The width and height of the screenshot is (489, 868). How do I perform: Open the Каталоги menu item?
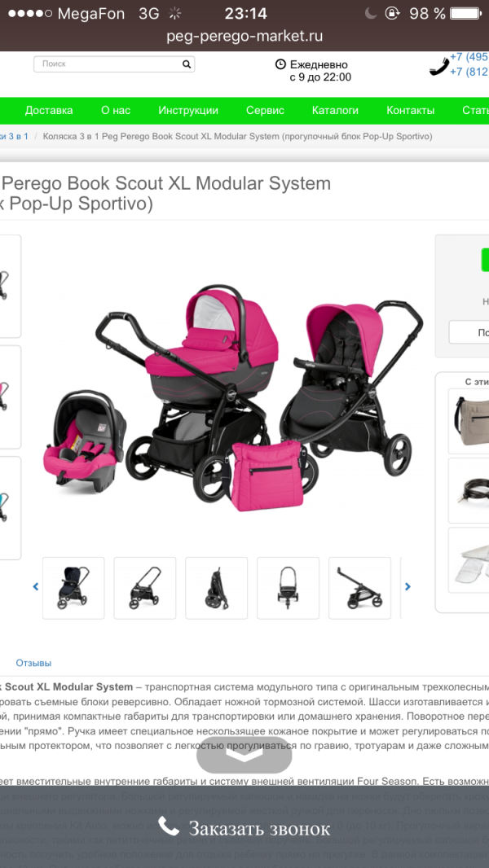click(x=335, y=111)
